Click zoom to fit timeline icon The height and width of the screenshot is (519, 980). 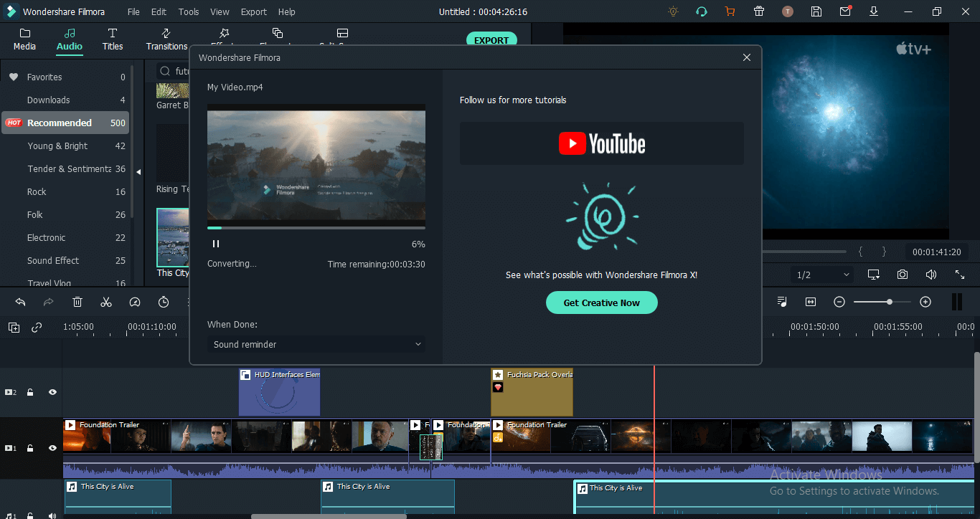(x=811, y=302)
